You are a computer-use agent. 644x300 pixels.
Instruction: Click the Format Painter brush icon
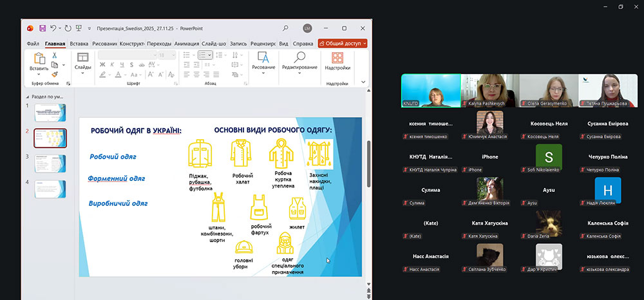point(55,74)
